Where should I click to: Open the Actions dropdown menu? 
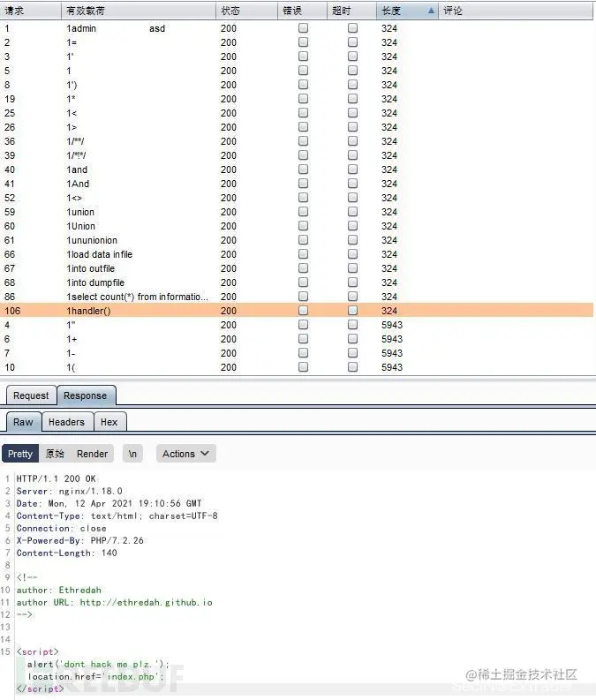click(x=185, y=454)
